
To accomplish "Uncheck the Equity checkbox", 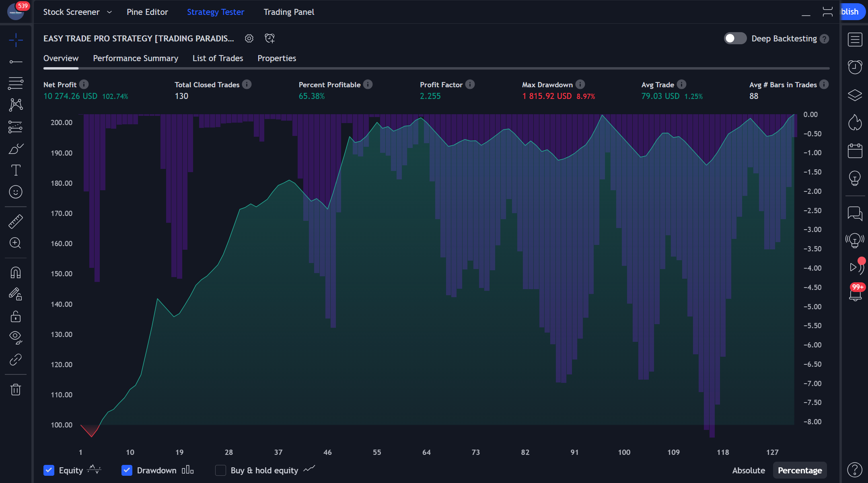I will (49, 470).
